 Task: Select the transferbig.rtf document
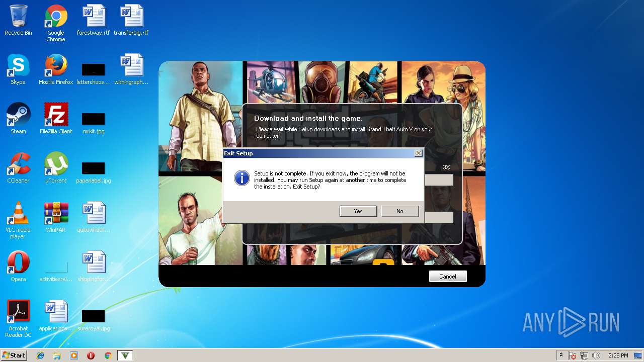[x=131, y=20]
